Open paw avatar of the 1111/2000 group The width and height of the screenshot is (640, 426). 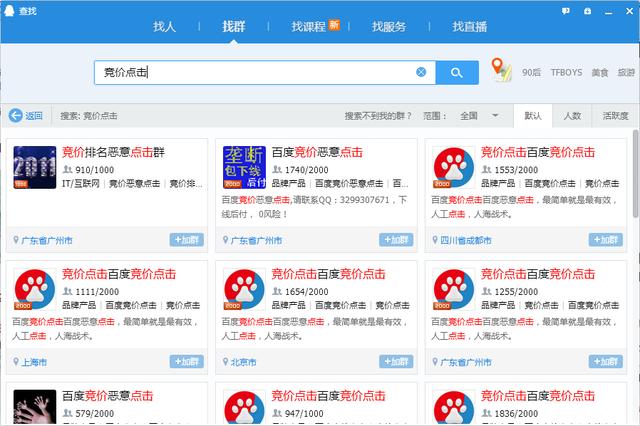(x=35, y=289)
